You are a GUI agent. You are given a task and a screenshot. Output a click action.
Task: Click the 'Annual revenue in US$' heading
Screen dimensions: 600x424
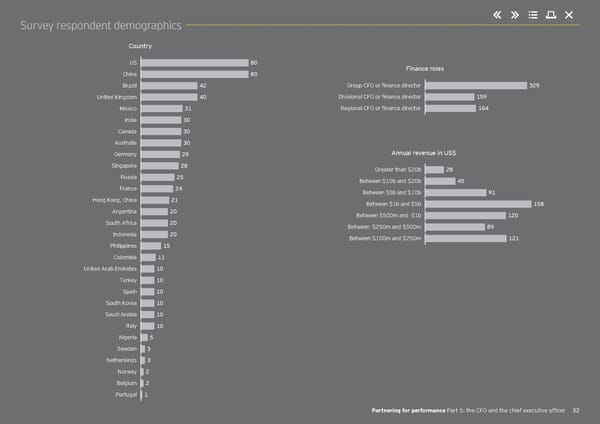pyautogui.click(x=425, y=152)
